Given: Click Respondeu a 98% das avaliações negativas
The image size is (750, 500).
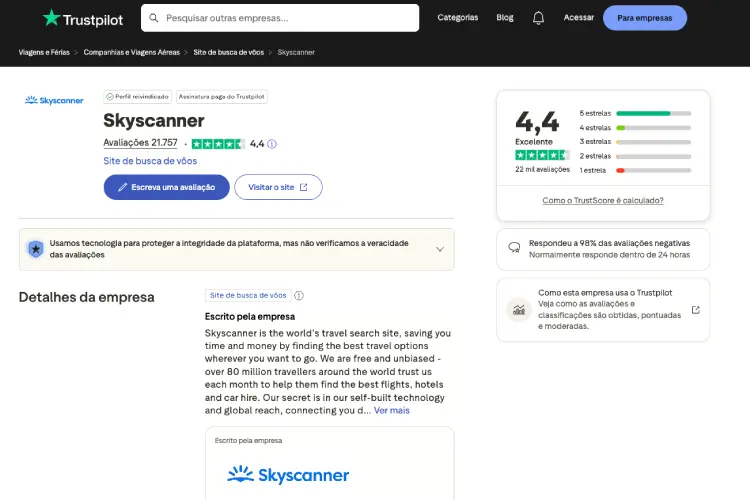Looking at the screenshot, I should [609, 243].
